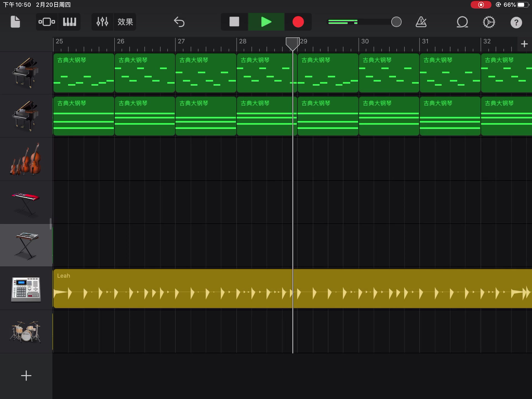
Task: Tap bar 30 on the ruler
Action: click(365, 41)
